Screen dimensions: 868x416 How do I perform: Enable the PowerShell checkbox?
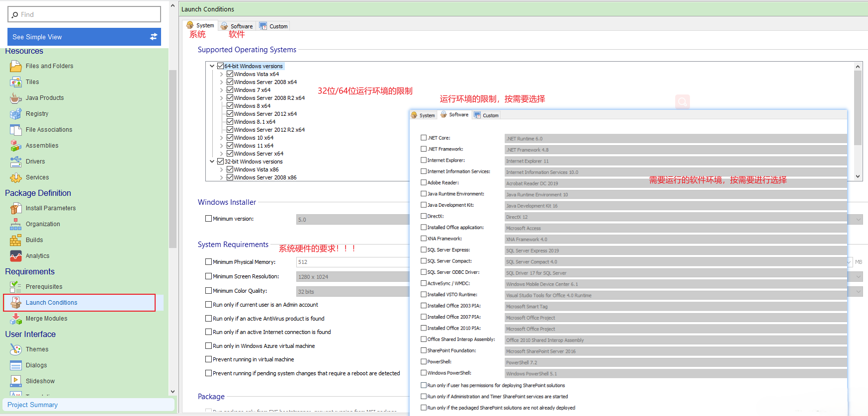424,361
